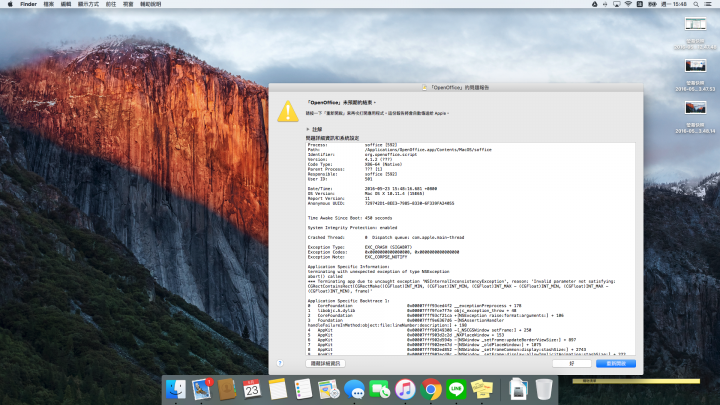The height and width of the screenshot is (405, 720).
Task: Click the 'Exception Type:' line in report
Action: 360,247
